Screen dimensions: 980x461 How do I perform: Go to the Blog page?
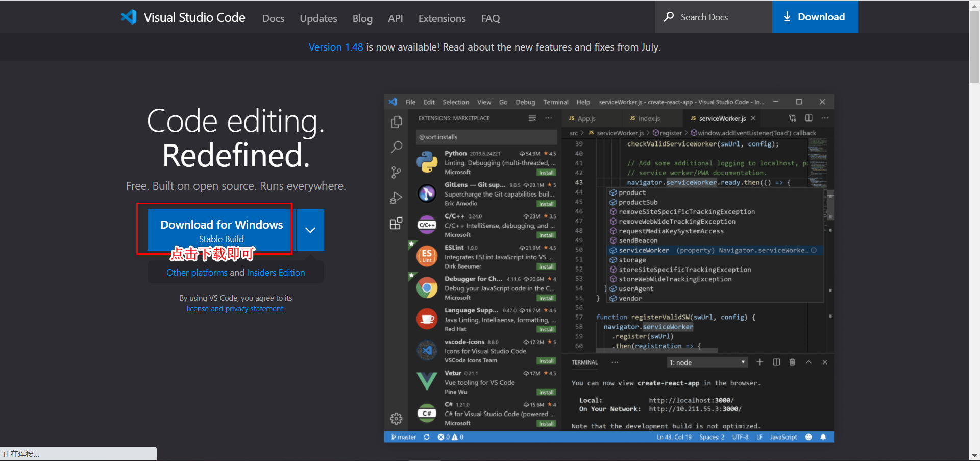click(362, 18)
